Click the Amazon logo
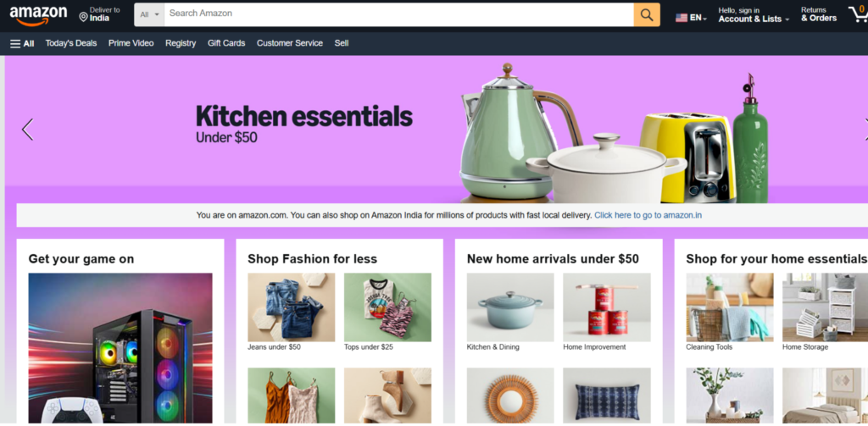Screen dimensions: 868x426 [38, 15]
